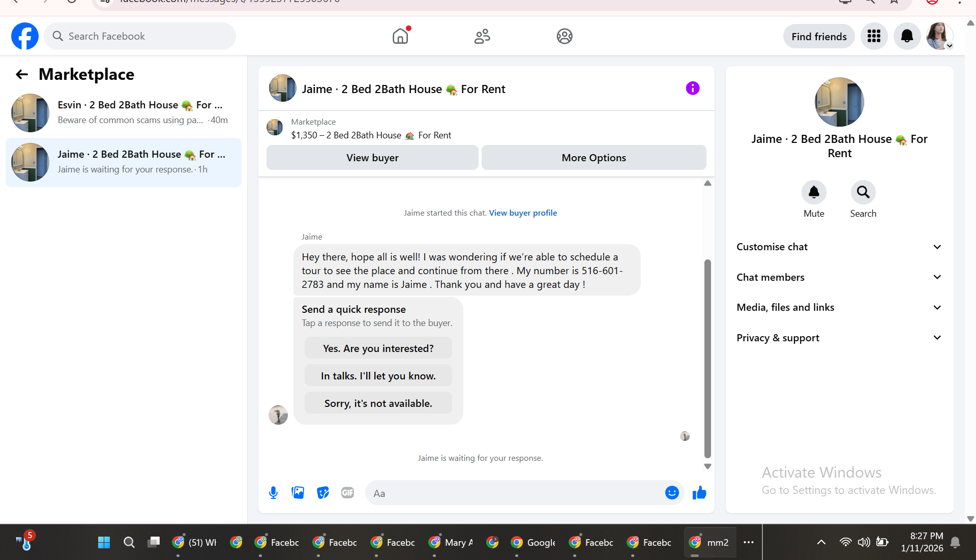The height and width of the screenshot is (560, 976).
Task: Open Windows taskbar search
Action: tap(129, 542)
